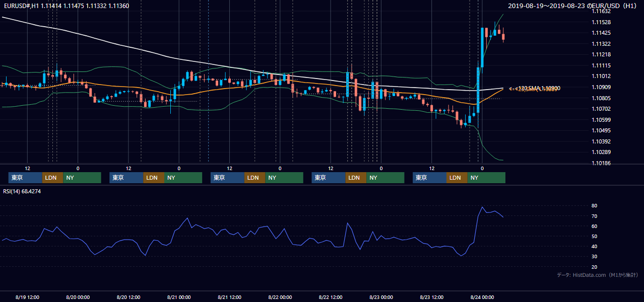Screen dimensions: 644x302
Task: Click the 1.11425 price level label
Action: point(601,33)
